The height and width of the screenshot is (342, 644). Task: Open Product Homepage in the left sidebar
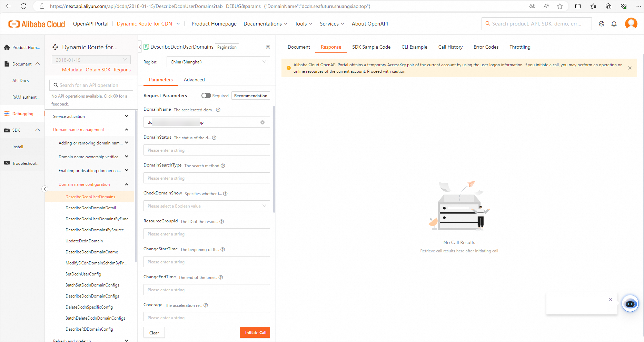[22, 48]
